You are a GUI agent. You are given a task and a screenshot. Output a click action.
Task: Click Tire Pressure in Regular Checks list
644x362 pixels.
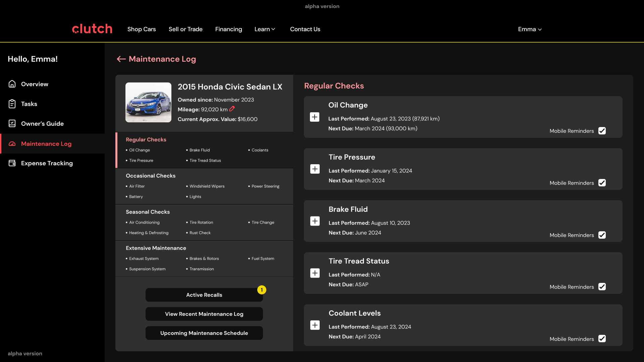click(x=141, y=161)
